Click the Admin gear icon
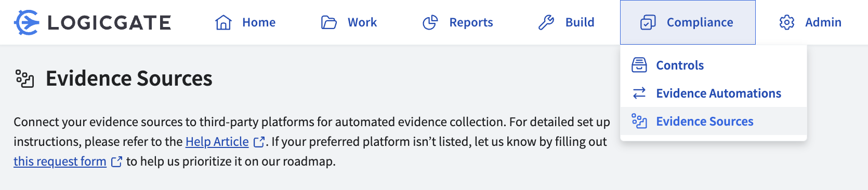This screenshot has height=190, width=868. (x=787, y=22)
